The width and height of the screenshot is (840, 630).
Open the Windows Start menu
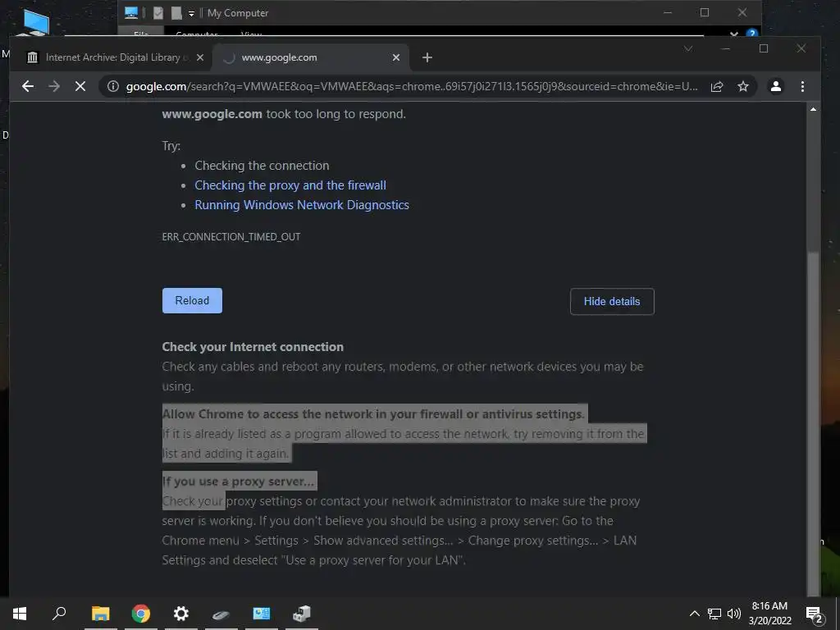pos(20,614)
